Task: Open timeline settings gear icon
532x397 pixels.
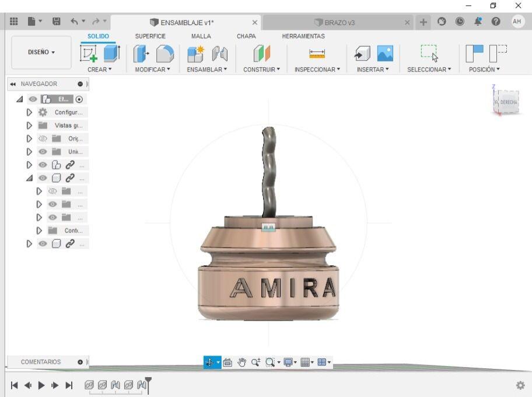Action: click(x=520, y=385)
